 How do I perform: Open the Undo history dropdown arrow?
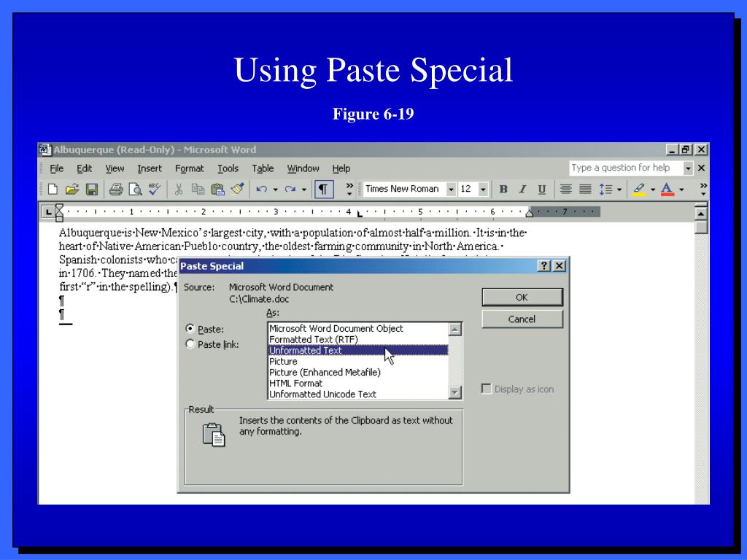275,190
